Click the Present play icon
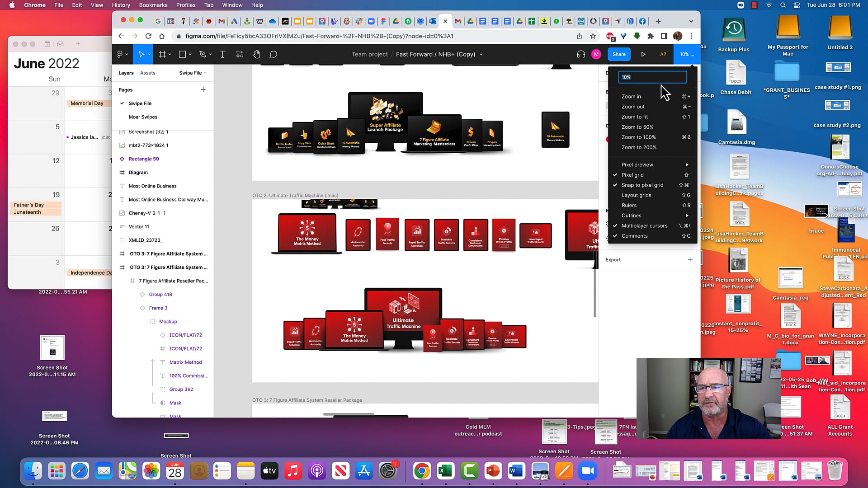868x488 pixels. point(643,54)
